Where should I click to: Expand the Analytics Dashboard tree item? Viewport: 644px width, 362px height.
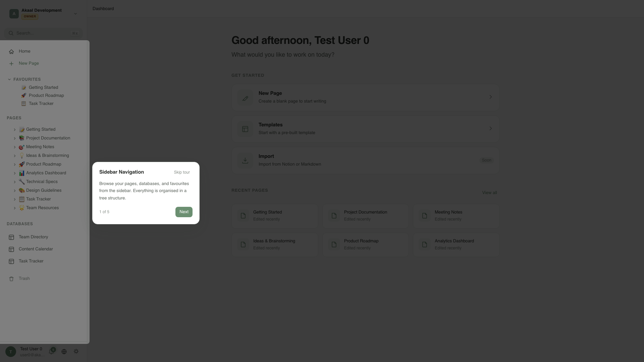point(15,173)
